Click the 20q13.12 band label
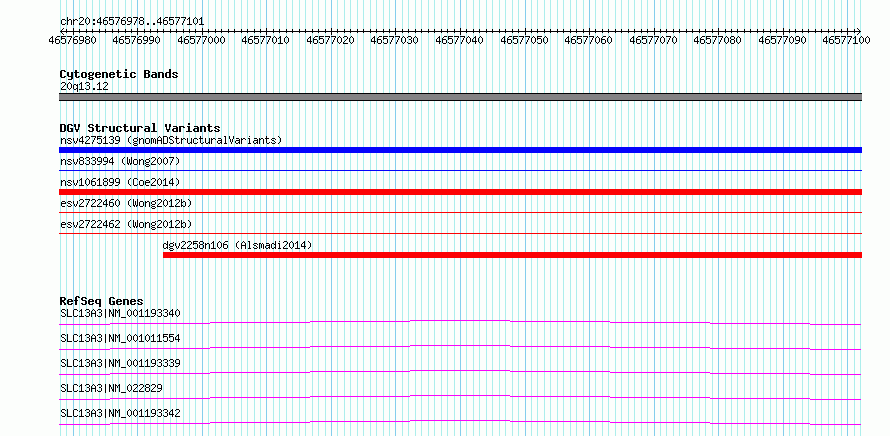The width and height of the screenshot is (890, 436). [x=84, y=87]
